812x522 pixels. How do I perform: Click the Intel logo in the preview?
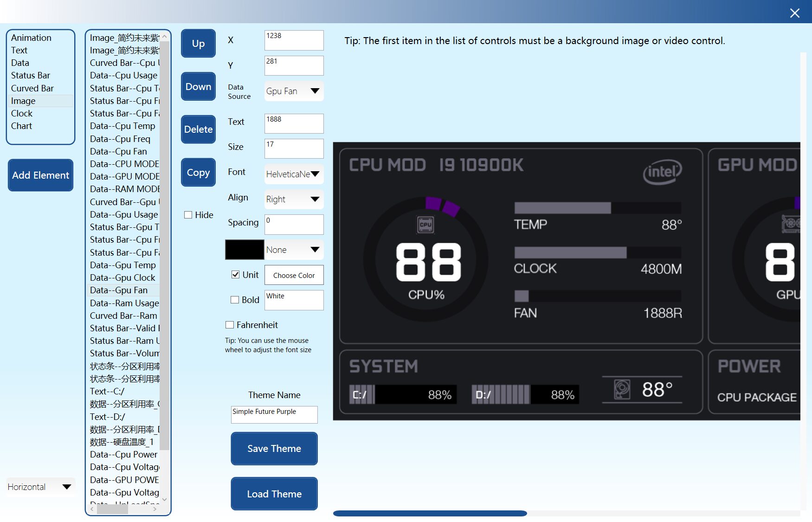(x=662, y=172)
